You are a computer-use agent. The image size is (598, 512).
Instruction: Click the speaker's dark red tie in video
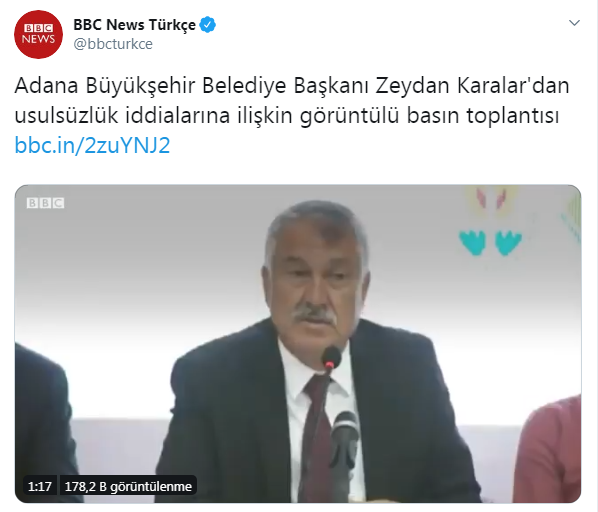pos(317,438)
